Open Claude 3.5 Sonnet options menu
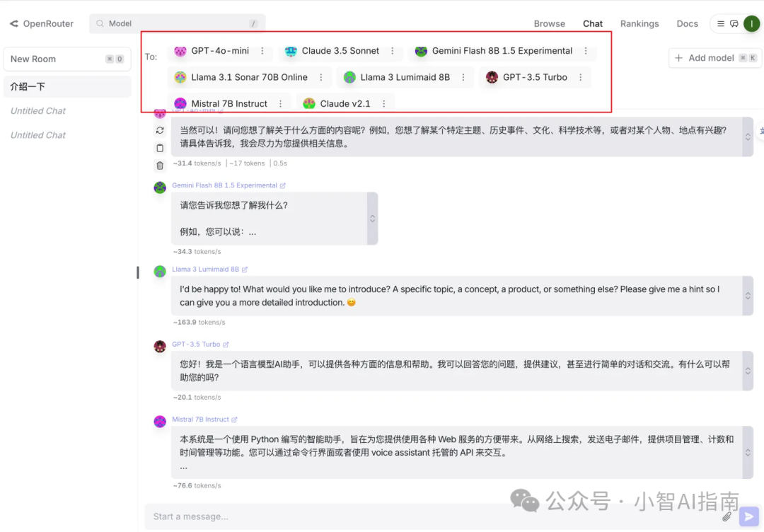Image resolution: width=764 pixels, height=532 pixels. (392, 51)
